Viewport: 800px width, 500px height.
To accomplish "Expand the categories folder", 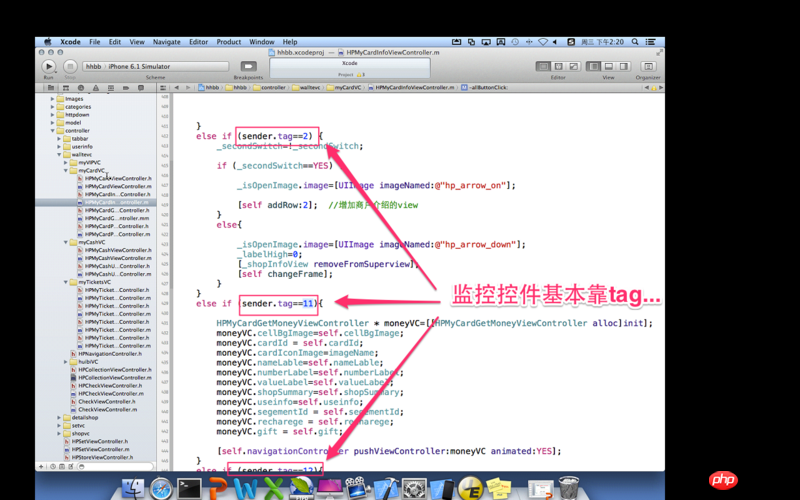I will (x=52, y=107).
